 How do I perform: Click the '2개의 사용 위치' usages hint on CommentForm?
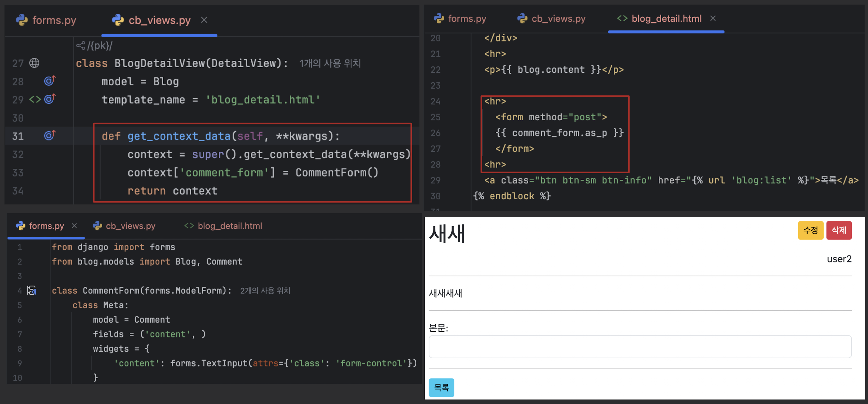tap(265, 290)
